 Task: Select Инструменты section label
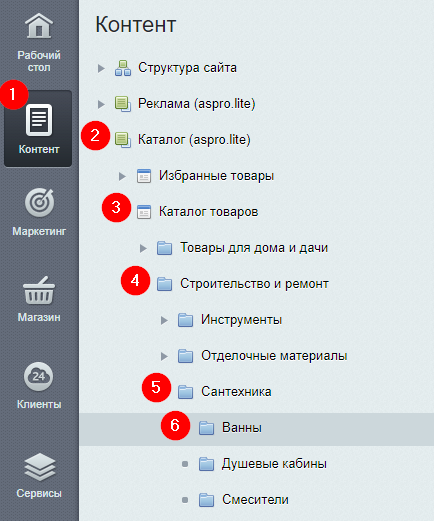click(x=242, y=320)
